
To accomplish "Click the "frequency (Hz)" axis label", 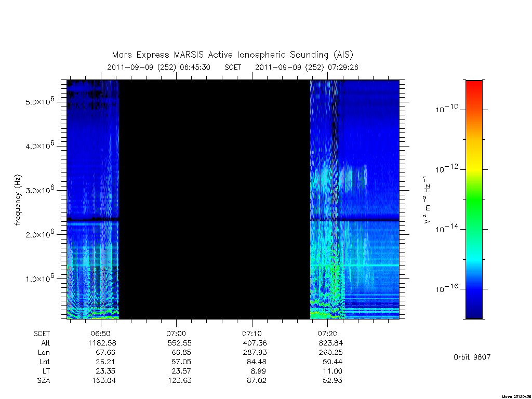I will [x=18, y=200].
